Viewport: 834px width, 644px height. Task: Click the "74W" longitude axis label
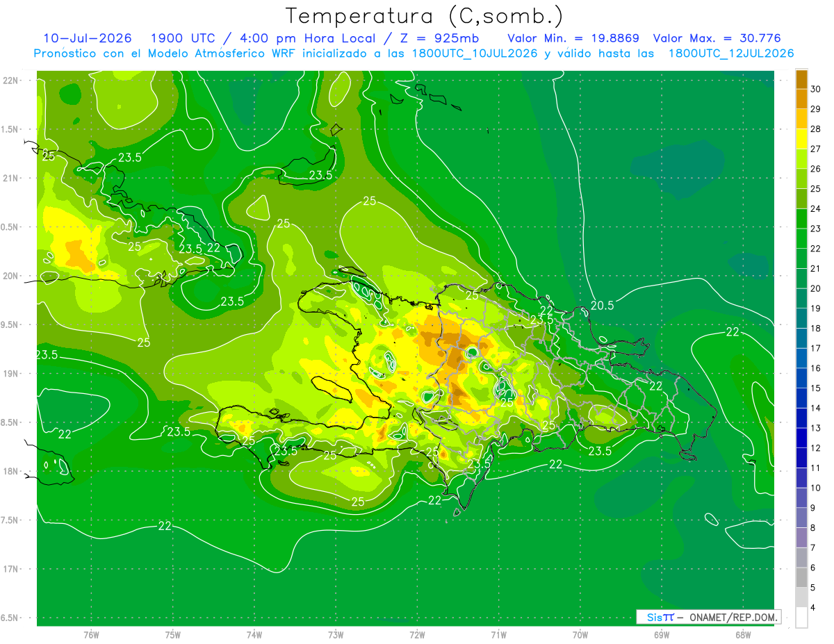point(254,634)
